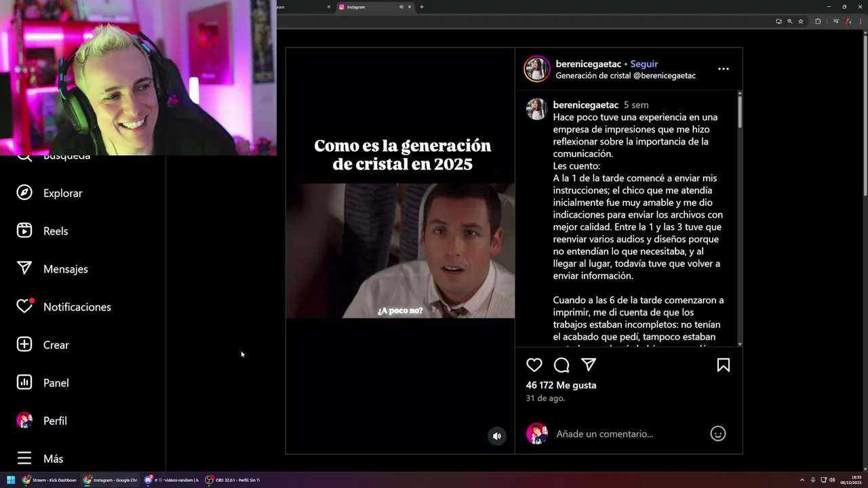Click the comment bubble icon
868x488 pixels.
point(561,365)
